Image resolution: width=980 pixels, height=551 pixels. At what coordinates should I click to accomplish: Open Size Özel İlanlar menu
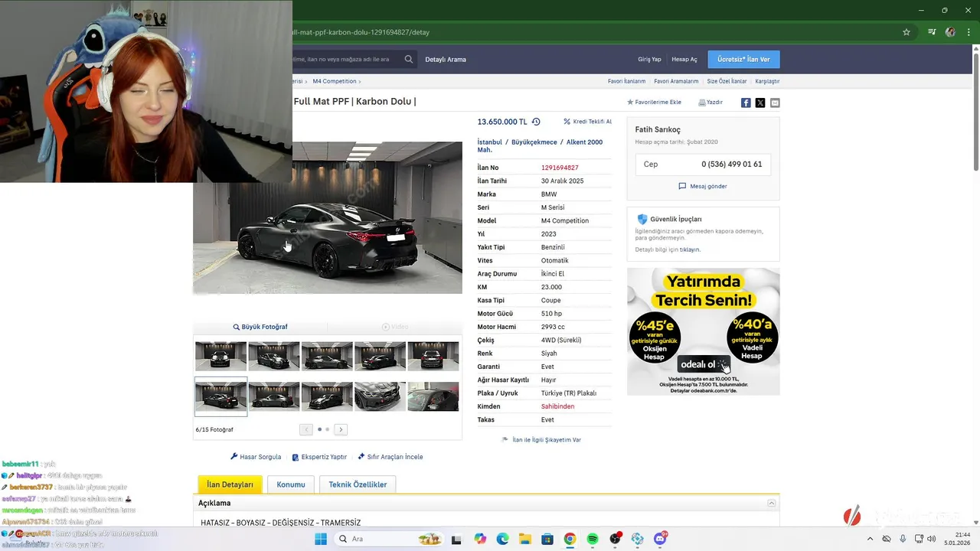click(x=727, y=81)
